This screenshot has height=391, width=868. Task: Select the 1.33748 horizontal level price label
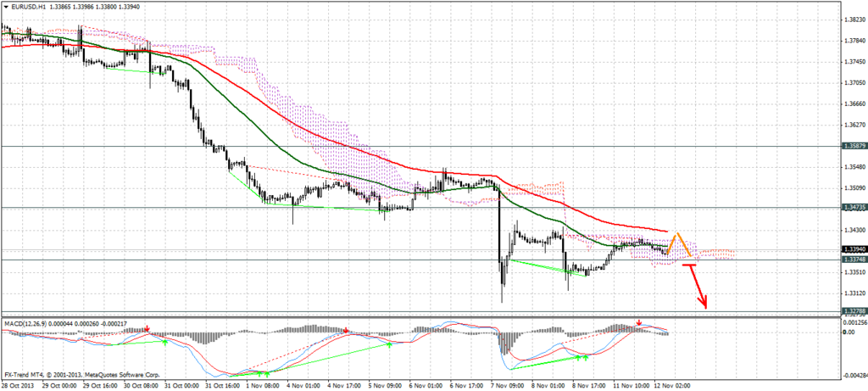pos(854,260)
